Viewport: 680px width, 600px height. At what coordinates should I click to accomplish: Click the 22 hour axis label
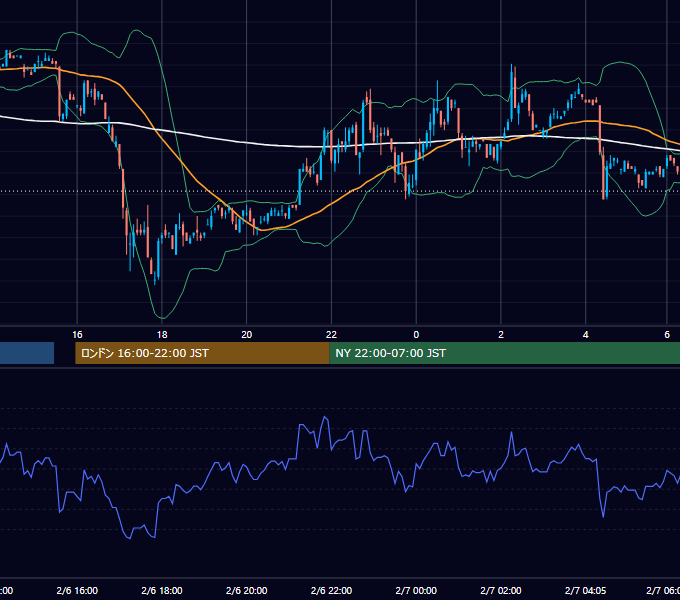tap(331, 335)
